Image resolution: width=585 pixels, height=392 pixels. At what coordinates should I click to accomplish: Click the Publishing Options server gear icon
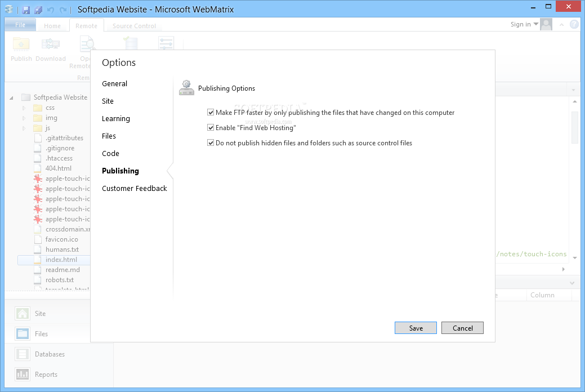click(x=186, y=88)
